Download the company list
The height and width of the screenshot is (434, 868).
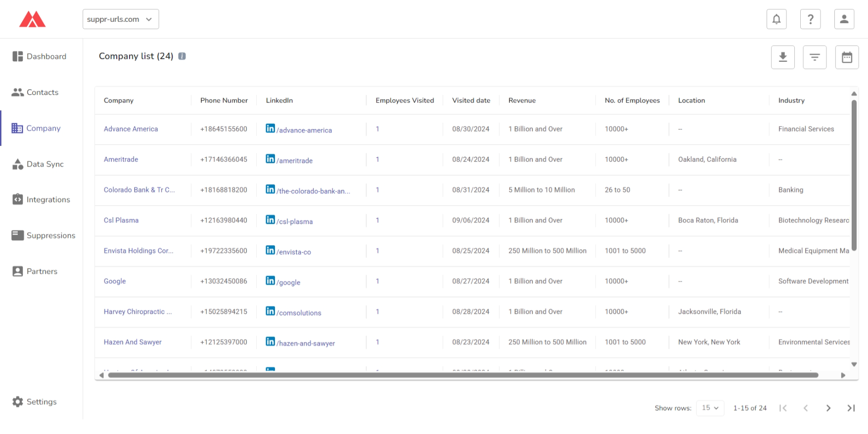[x=783, y=57]
